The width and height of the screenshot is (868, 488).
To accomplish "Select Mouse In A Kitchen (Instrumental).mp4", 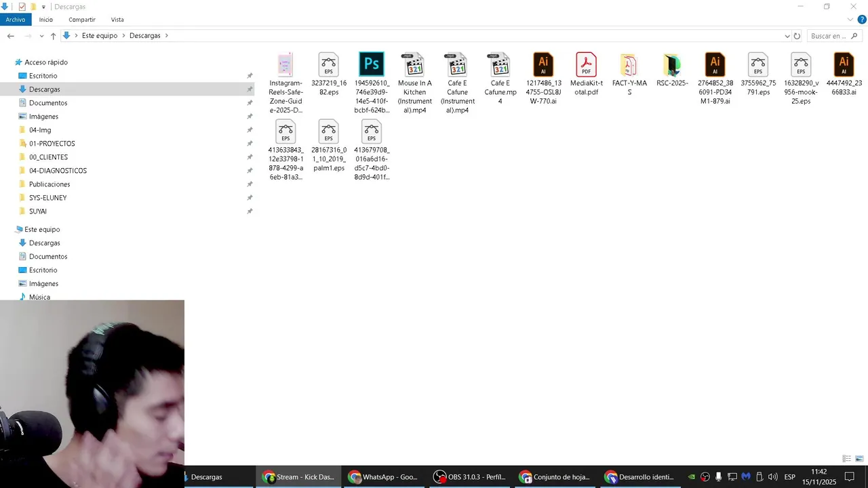I will (414, 83).
